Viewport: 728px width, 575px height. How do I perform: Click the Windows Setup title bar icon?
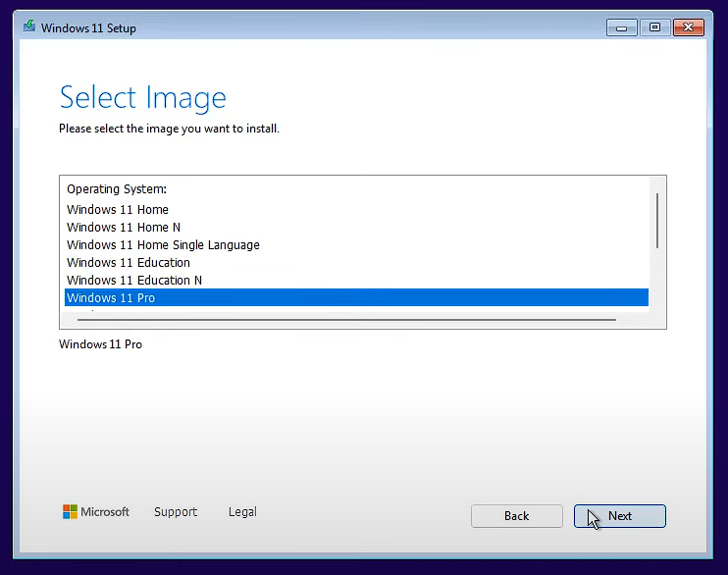[29, 26]
